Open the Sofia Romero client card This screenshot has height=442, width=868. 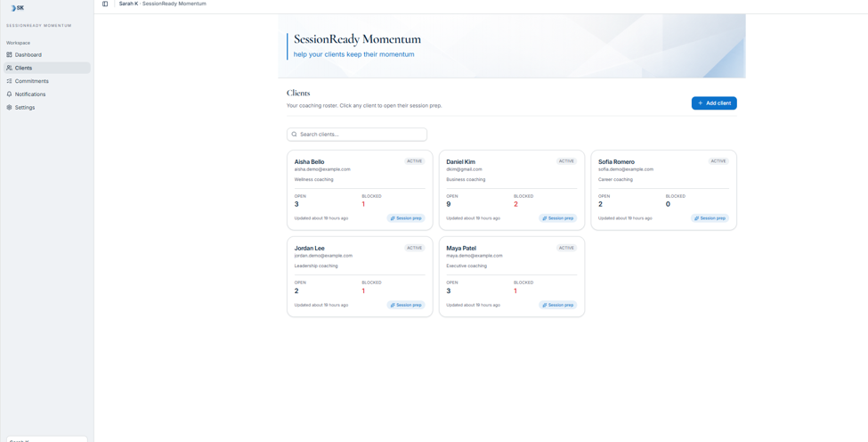tap(664, 190)
